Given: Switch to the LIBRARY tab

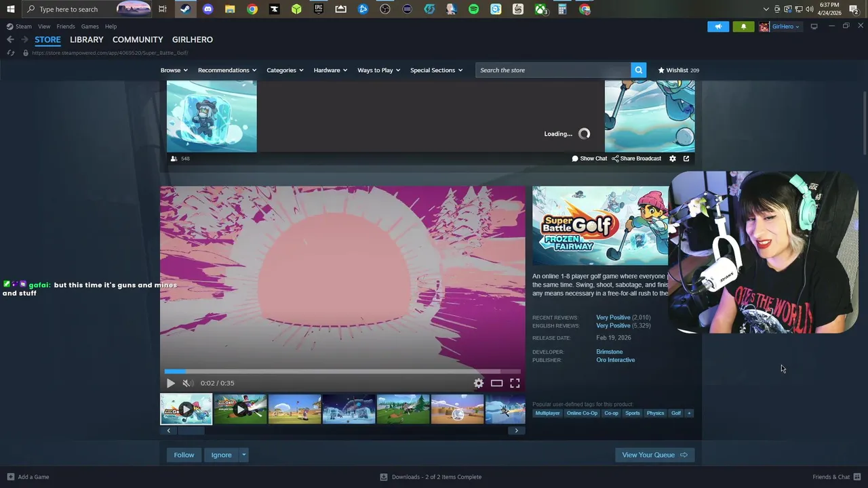Looking at the screenshot, I should pos(87,39).
